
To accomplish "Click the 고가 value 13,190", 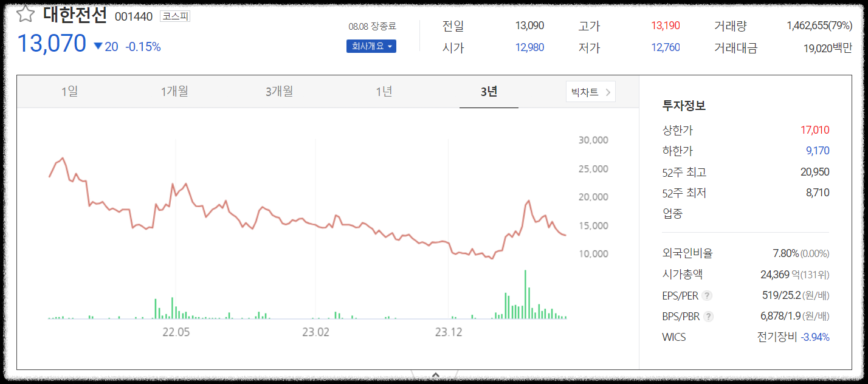I will coord(666,26).
